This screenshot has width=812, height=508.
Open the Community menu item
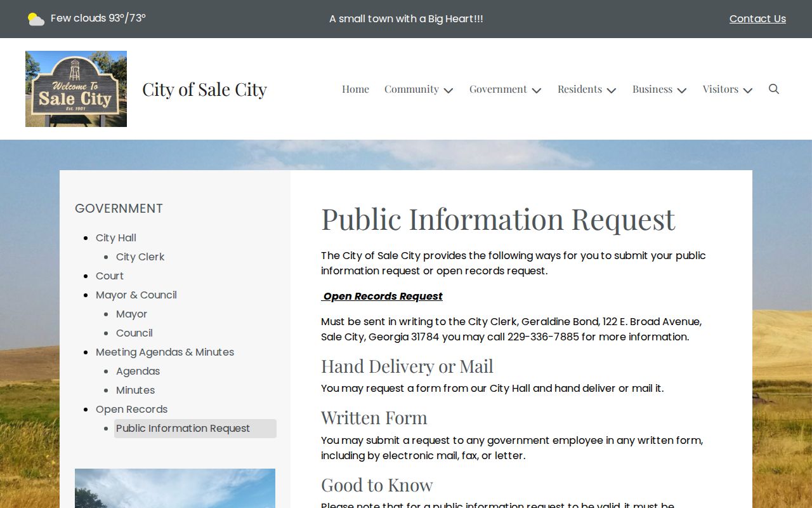(412, 89)
